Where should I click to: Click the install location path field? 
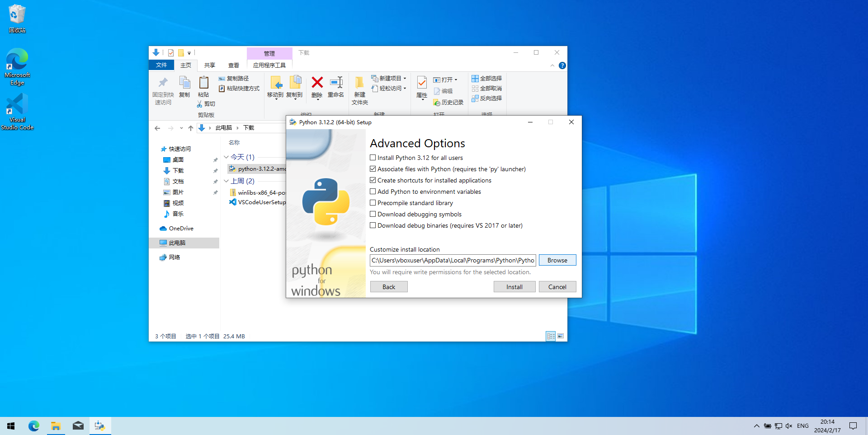(453, 260)
